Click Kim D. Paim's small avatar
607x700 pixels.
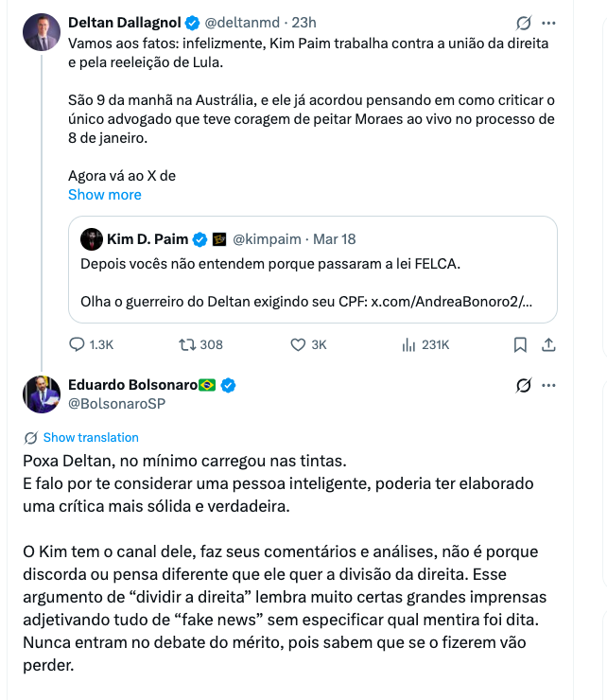(92, 239)
